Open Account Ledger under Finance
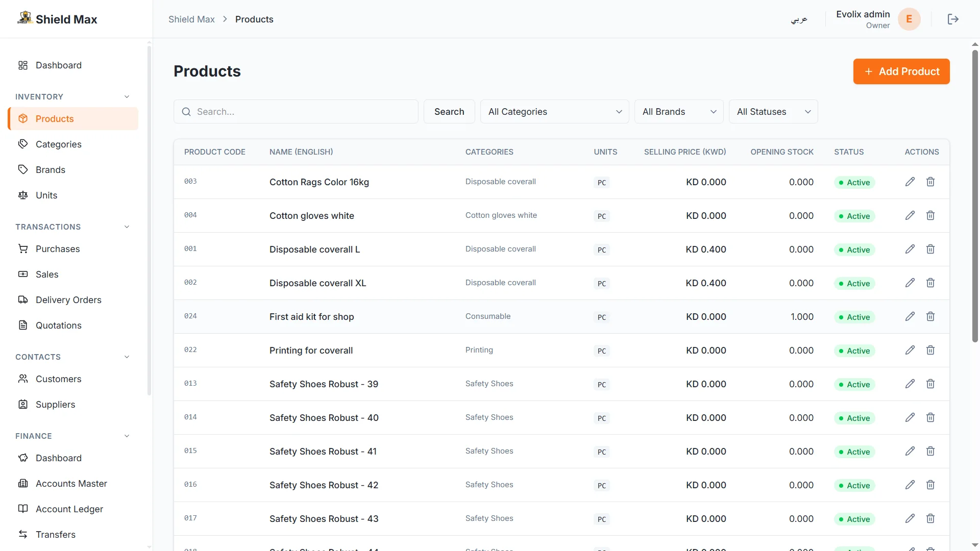The image size is (980, 551). tap(73, 509)
